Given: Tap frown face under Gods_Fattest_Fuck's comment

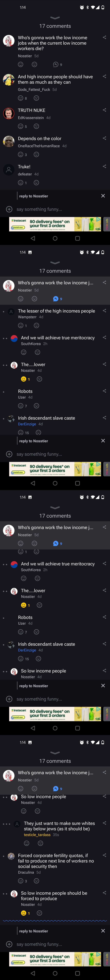Looking at the screenshot, I should [x=36, y=98].
